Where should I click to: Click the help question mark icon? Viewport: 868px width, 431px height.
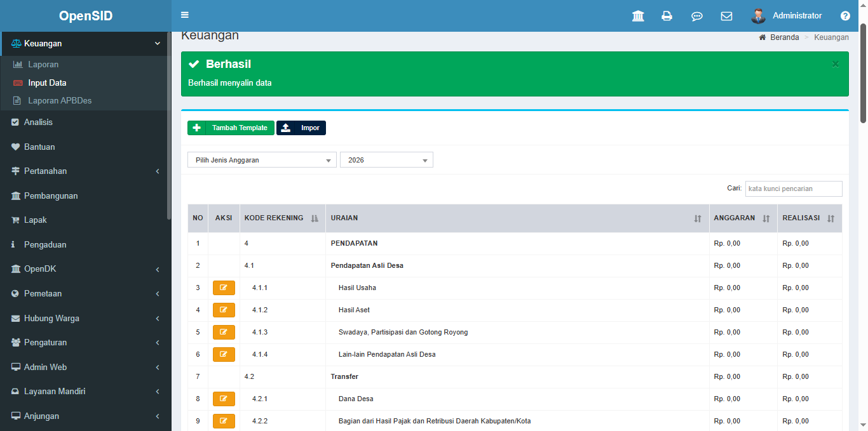point(845,16)
